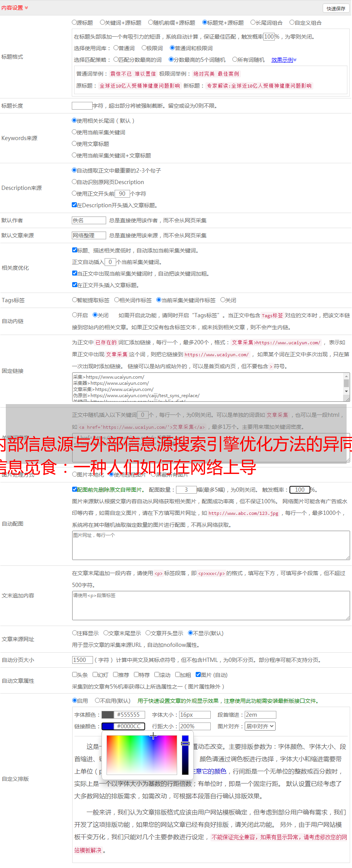352x868 pixels.
Task: Click the 字体颜色 #555555 swatch
Action: point(108,715)
